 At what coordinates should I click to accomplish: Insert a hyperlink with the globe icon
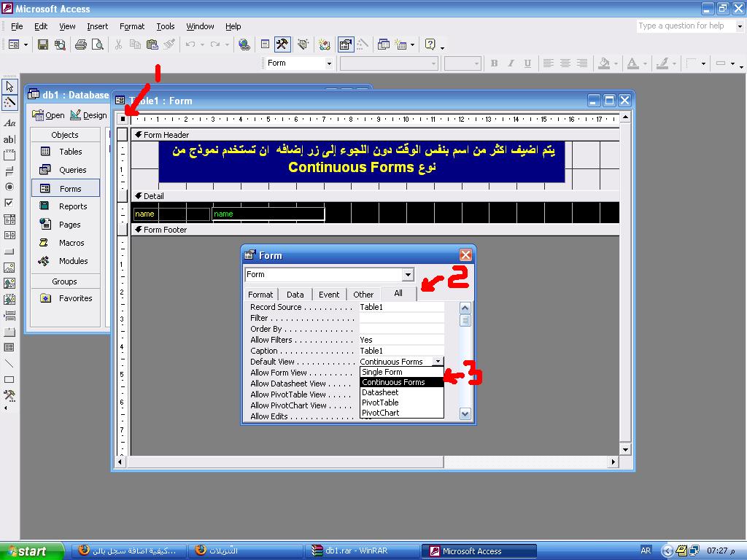(244, 44)
